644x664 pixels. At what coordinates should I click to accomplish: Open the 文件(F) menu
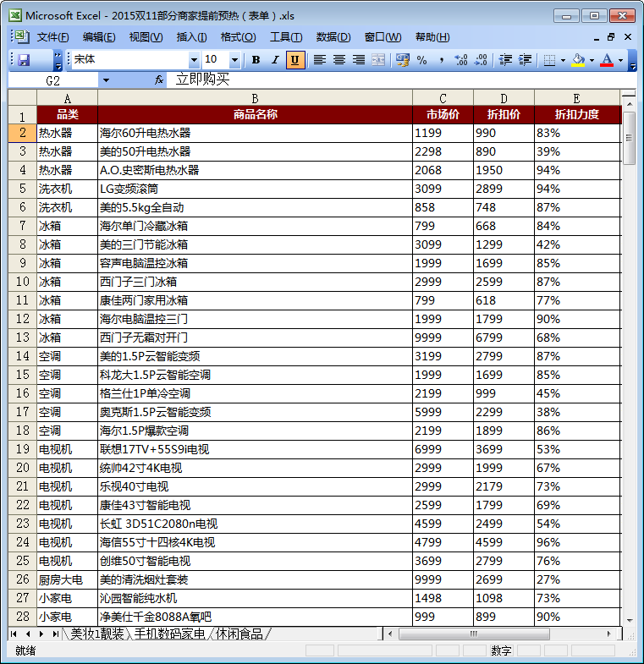pyautogui.click(x=53, y=37)
